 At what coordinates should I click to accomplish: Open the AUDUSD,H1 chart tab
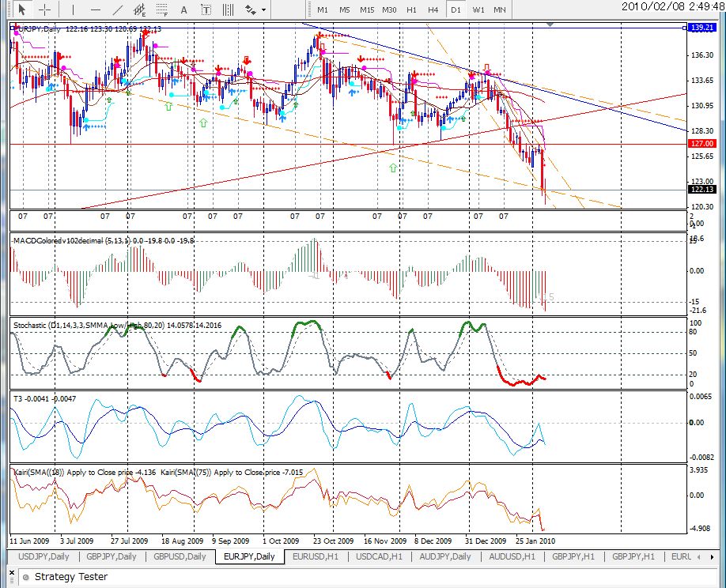512,556
